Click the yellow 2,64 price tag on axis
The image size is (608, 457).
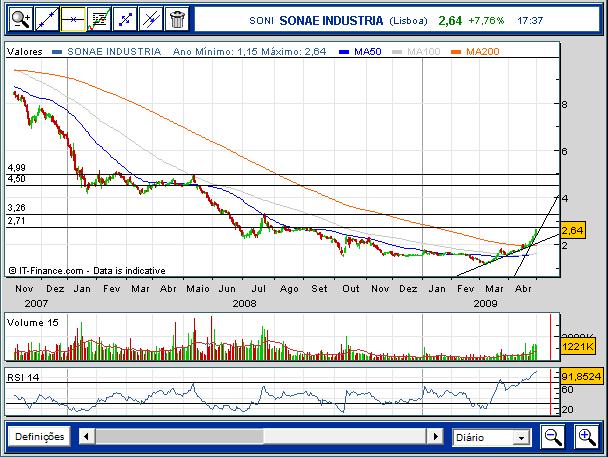(x=572, y=231)
